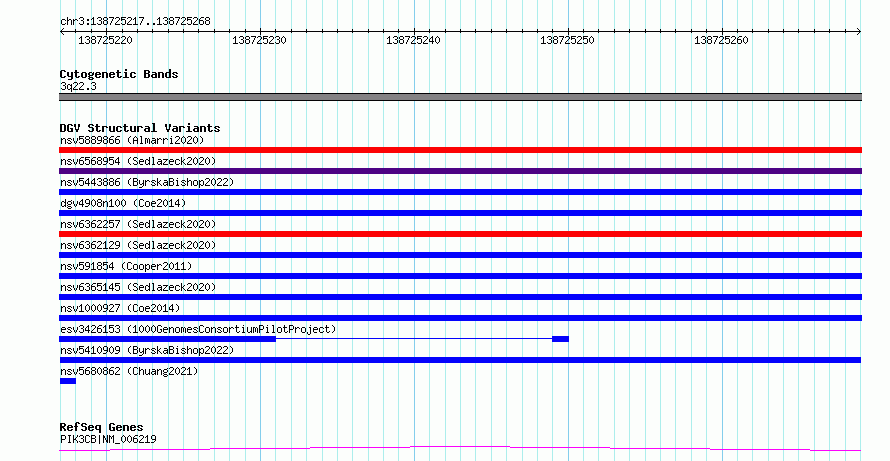The height and width of the screenshot is (461, 890).
Task: Click ruler position 138725260
Action: (x=721, y=40)
